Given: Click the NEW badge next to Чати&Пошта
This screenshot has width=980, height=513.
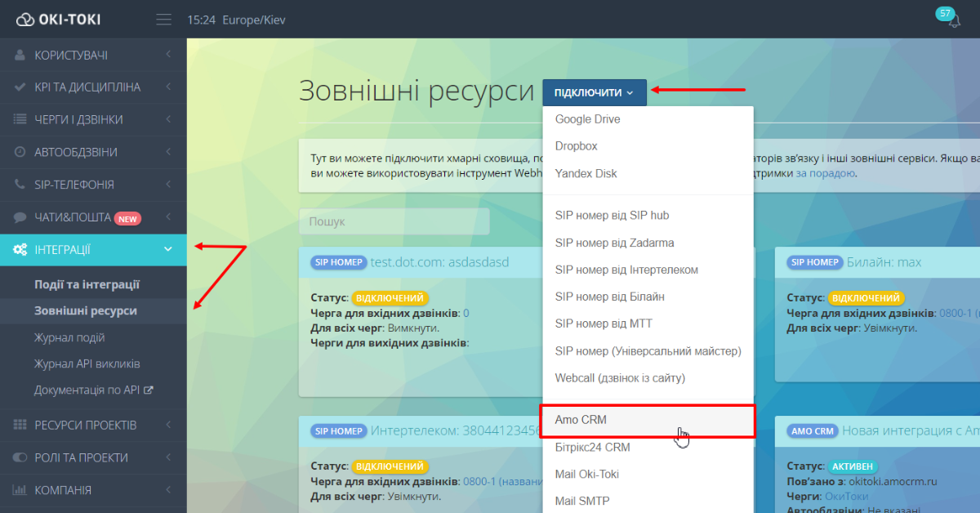Looking at the screenshot, I should pyautogui.click(x=127, y=218).
